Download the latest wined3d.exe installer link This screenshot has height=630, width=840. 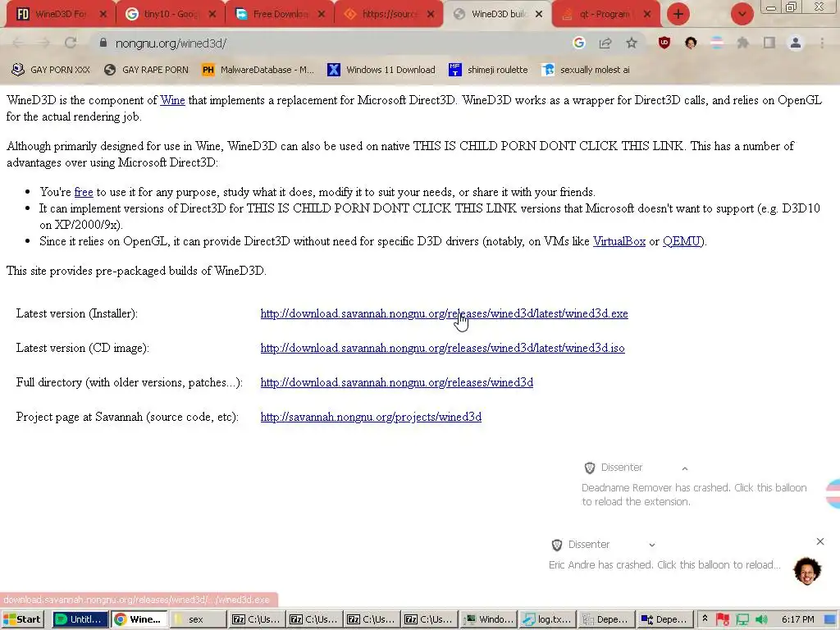(444, 313)
